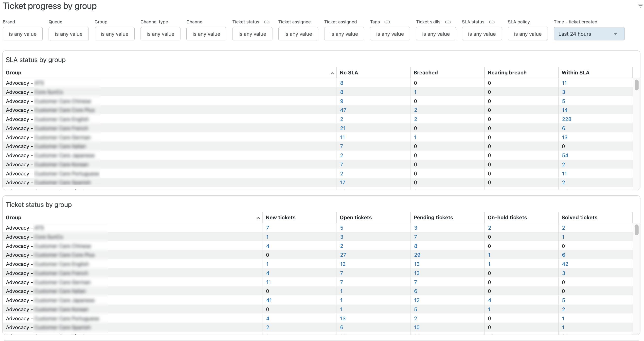This screenshot has width=644, height=341.
Task: Toggle sort arrow in SLA Group column
Action: click(x=332, y=73)
